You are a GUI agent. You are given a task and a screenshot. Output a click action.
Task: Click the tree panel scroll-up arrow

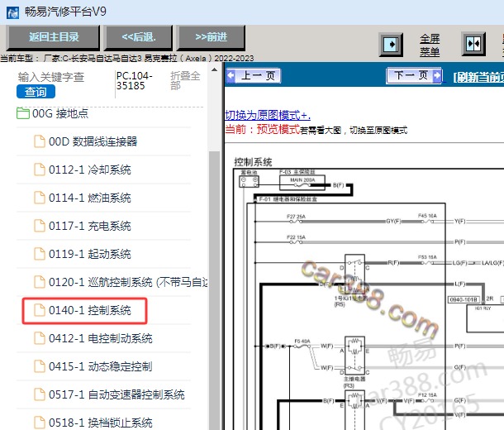214,69
